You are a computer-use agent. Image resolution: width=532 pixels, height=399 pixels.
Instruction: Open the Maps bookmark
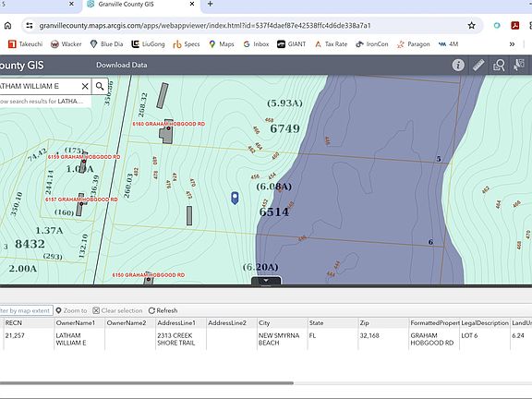(x=222, y=44)
